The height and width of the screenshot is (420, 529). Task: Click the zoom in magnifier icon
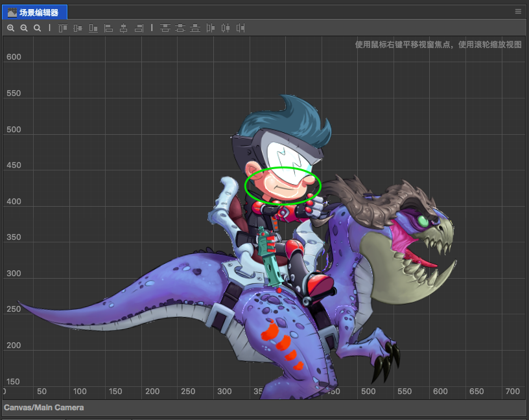[11, 28]
